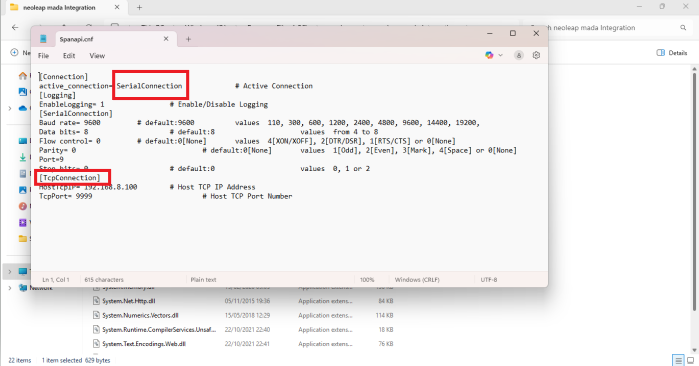The width and height of the screenshot is (699, 366).
Task: Expand the Copilot dropdown arrow in Notepad
Action: click(x=501, y=55)
